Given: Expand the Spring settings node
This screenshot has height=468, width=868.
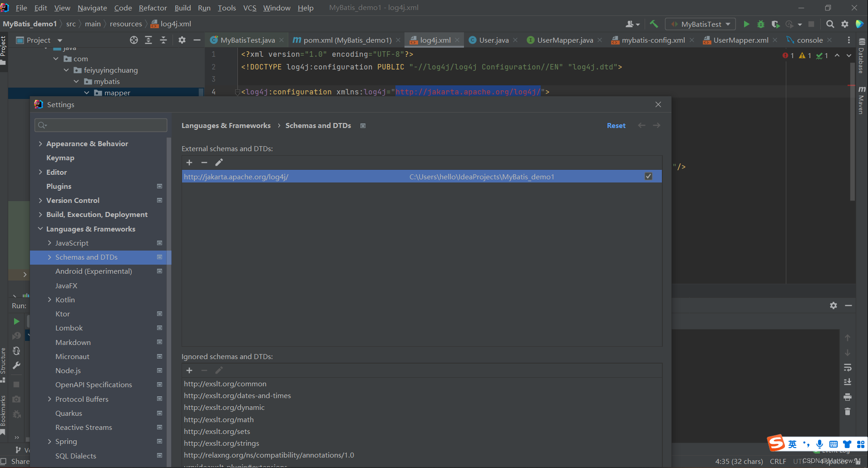Looking at the screenshot, I should [49, 441].
